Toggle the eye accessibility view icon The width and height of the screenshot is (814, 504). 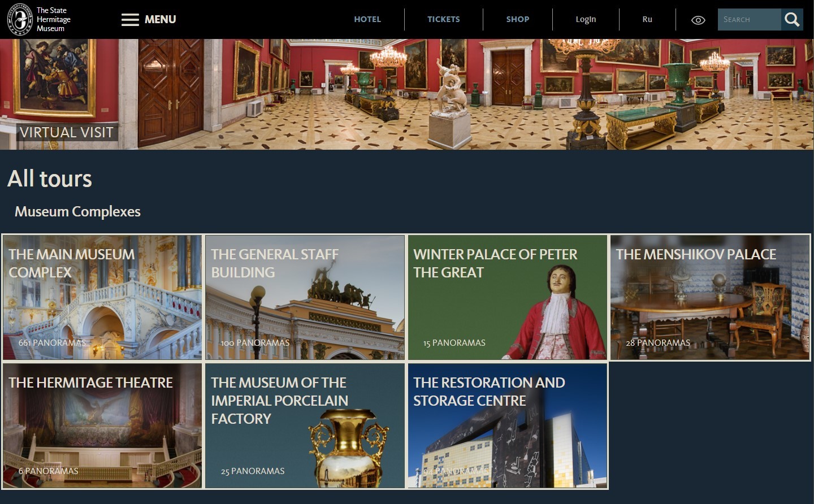pos(698,20)
